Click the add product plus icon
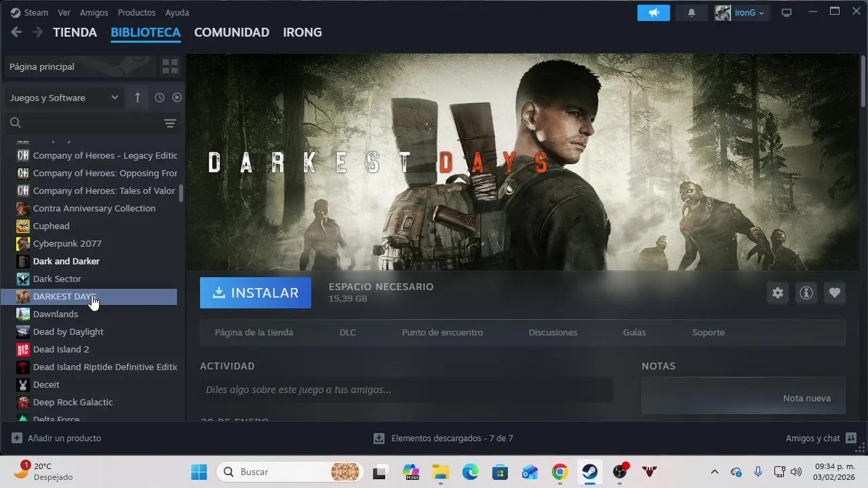The width and height of the screenshot is (868, 488). click(17, 439)
